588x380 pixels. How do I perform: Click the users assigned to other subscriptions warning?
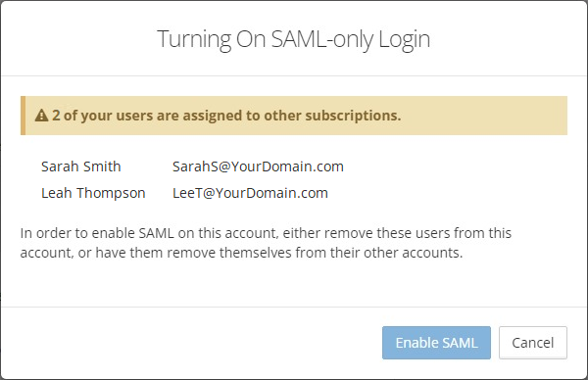[x=226, y=116]
